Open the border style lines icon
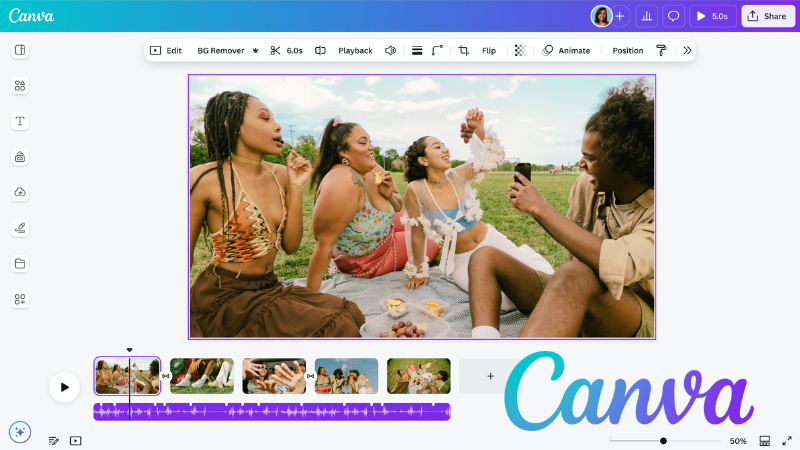 point(417,51)
